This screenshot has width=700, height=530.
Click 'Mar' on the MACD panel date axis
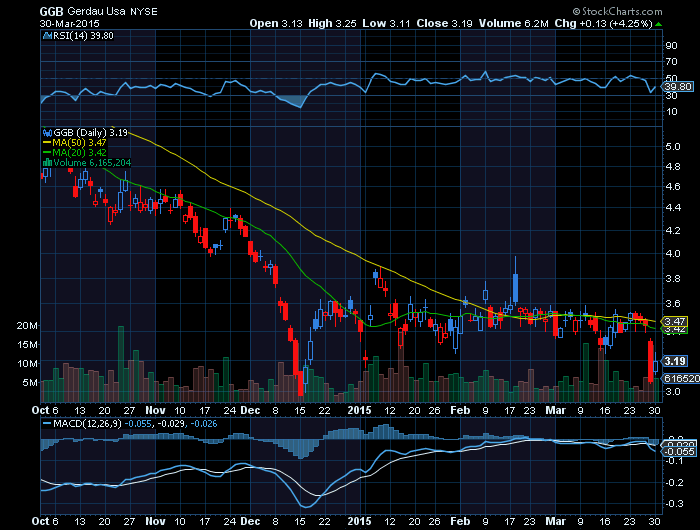click(x=555, y=521)
